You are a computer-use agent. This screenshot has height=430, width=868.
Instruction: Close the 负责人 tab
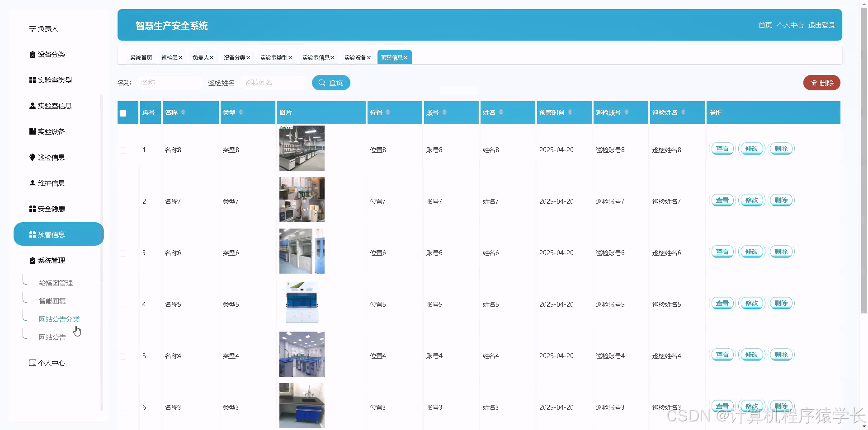coord(212,58)
